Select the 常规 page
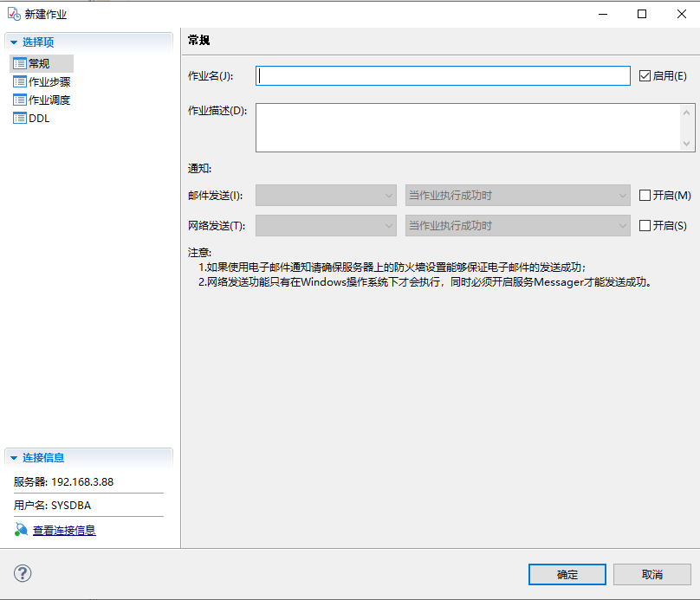The image size is (700, 600). [x=42, y=64]
